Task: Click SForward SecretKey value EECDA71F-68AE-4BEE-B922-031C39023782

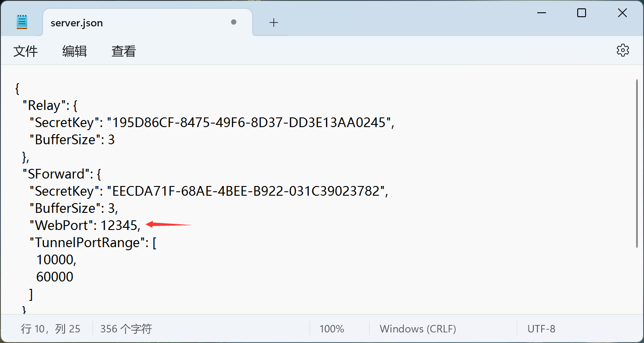Action: coord(247,191)
